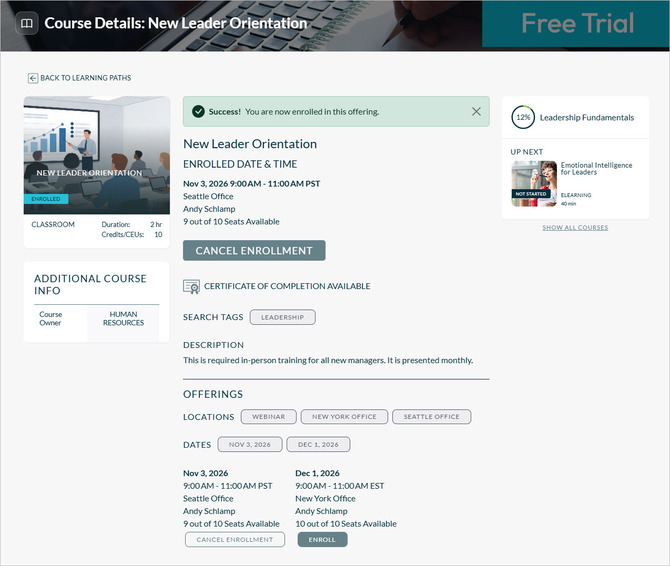Click the enrolled Nov 3, 2026 date line

point(251,184)
